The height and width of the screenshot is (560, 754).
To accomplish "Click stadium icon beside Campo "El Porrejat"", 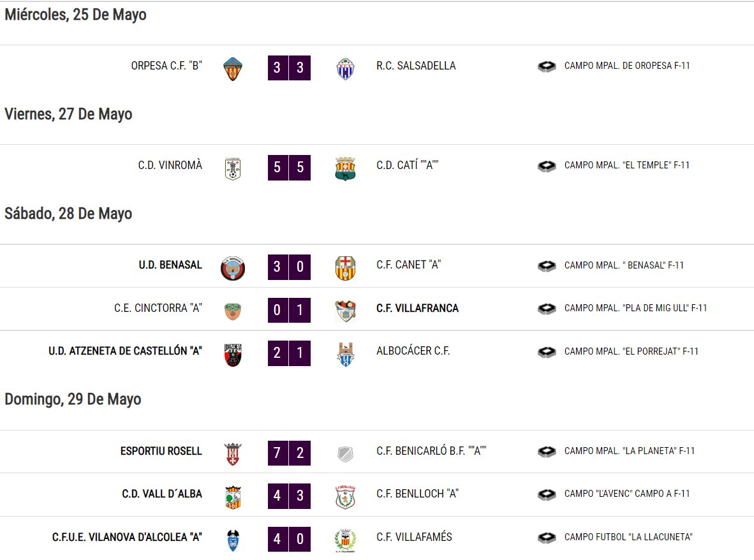I will (x=547, y=352).
